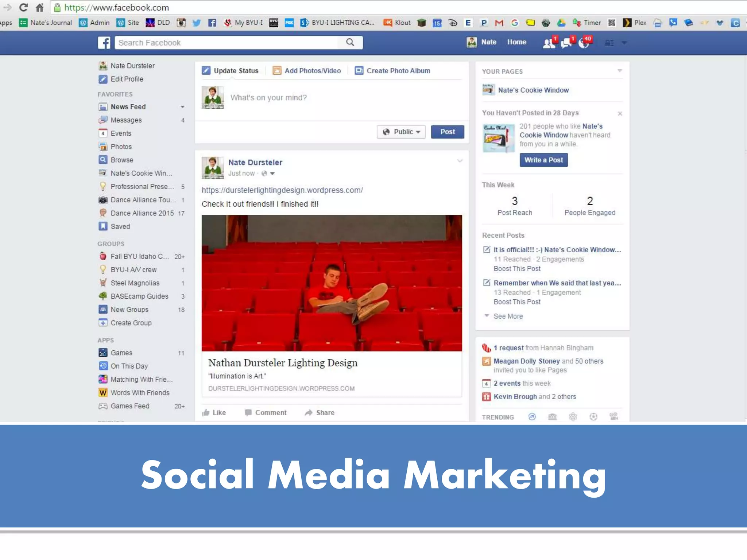Boost the It is official post
The image size is (747, 560).
click(517, 269)
